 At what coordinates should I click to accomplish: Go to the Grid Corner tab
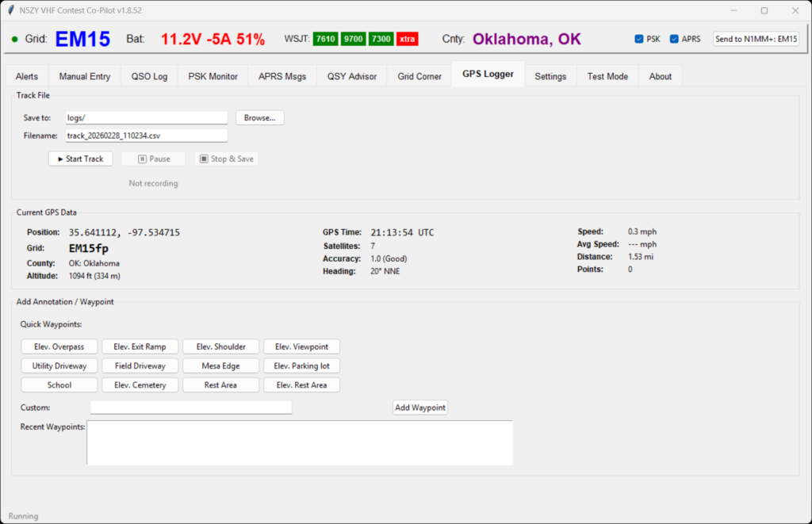419,76
